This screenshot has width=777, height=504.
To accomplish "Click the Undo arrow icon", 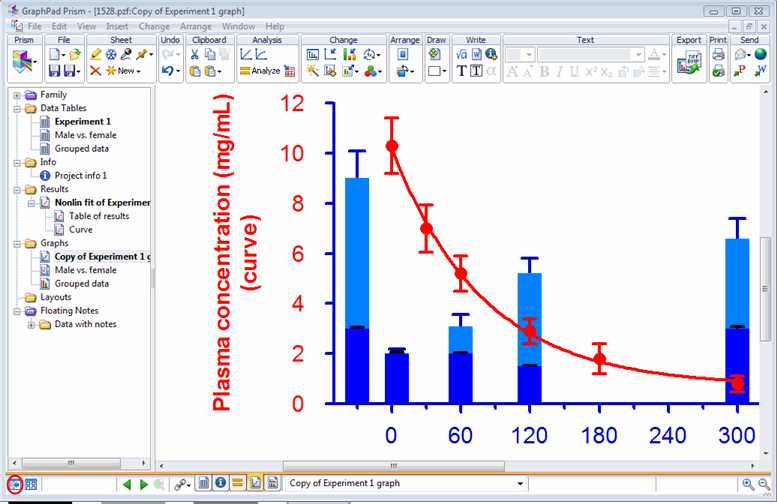I will coord(167,71).
